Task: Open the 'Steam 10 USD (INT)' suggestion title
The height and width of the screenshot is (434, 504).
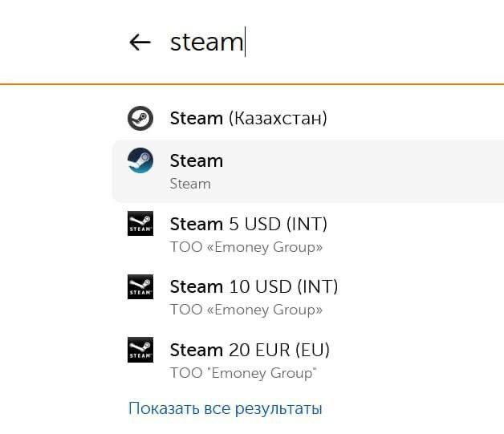Action: tap(254, 286)
